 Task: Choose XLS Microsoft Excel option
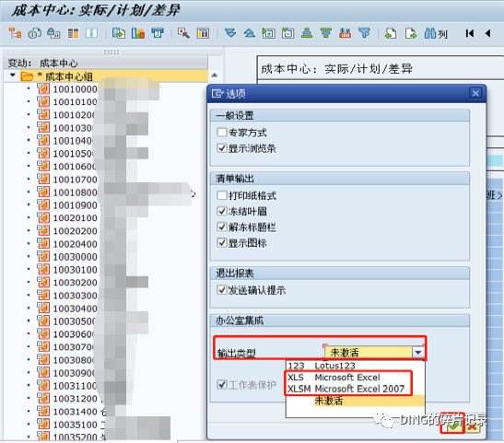point(355,377)
